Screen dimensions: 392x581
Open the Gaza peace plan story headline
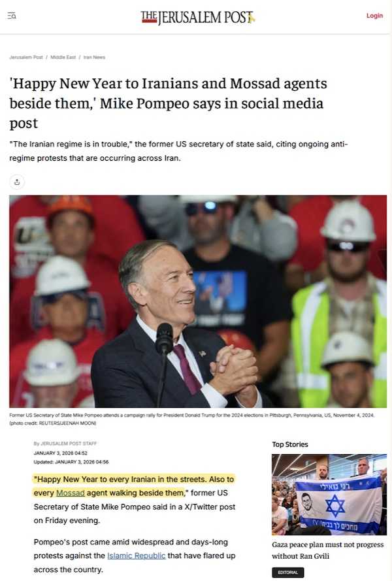(327, 550)
